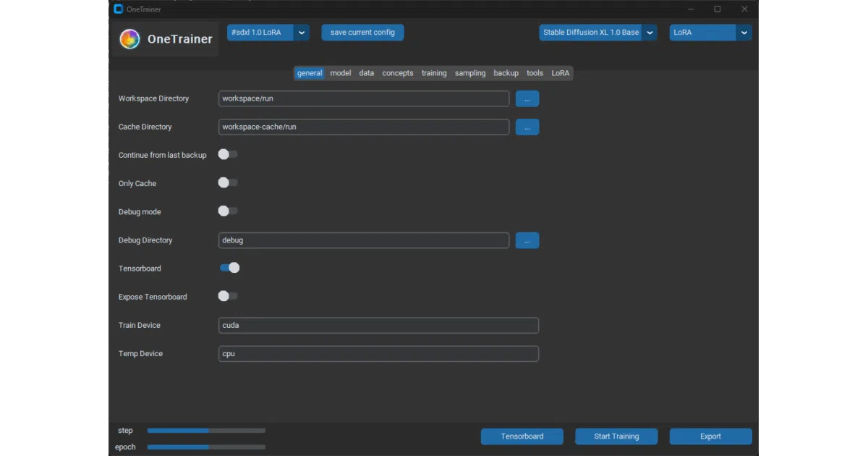Browse for Debug Directory folder

tap(527, 240)
